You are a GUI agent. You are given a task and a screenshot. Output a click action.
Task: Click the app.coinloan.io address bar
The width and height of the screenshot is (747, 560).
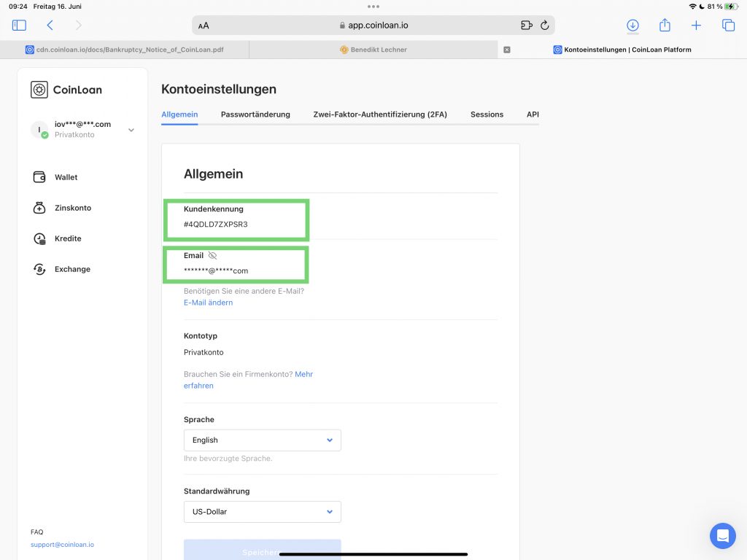click(373, 26)
